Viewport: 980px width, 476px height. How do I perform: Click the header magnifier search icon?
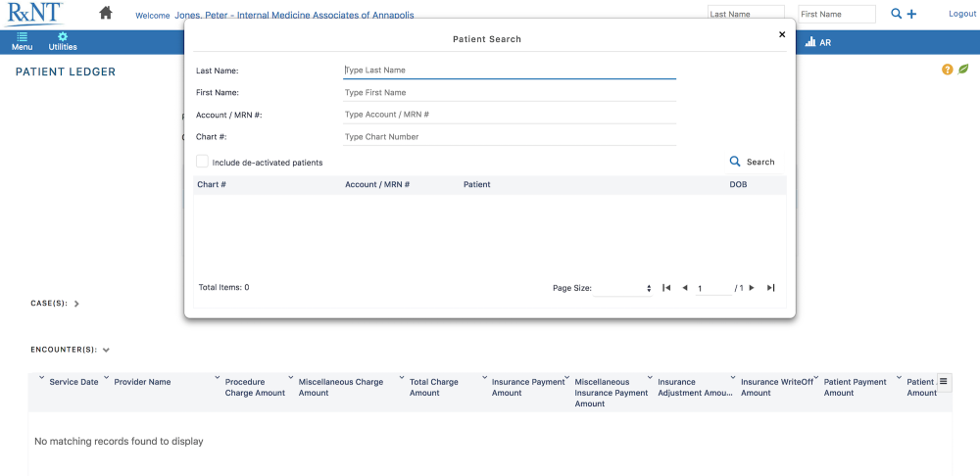pos(897,14)
